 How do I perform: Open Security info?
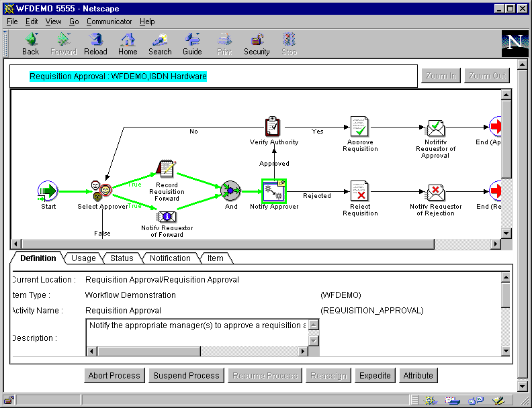[x=257, y=44]
